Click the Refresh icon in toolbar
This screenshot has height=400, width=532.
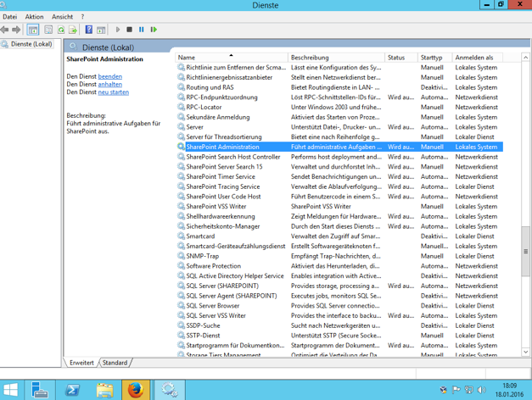tap(61, 30)
